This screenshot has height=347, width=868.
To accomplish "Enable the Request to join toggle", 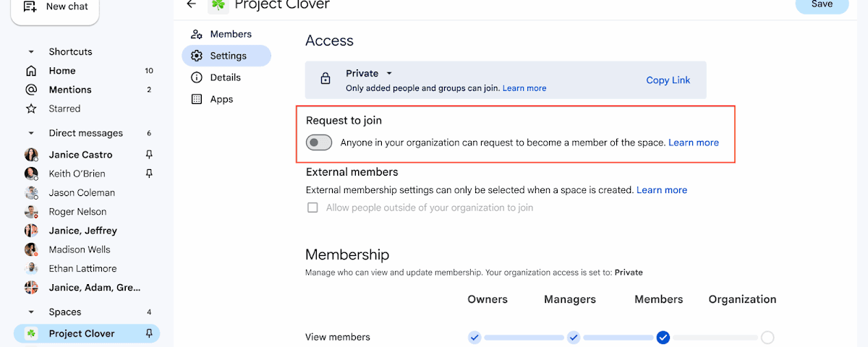I will tap(319, 142).
